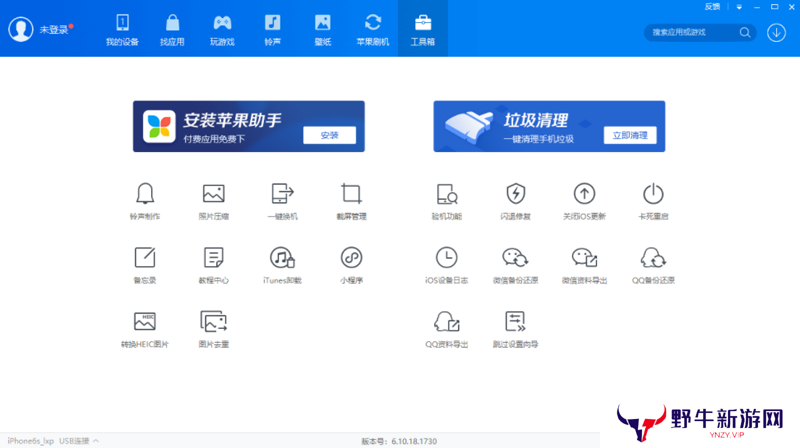Image resolution: width=800 pixels, height=448 pixels.
Task: Switch to the 苹果刷机 tab
Action: [x=372, y=30]
